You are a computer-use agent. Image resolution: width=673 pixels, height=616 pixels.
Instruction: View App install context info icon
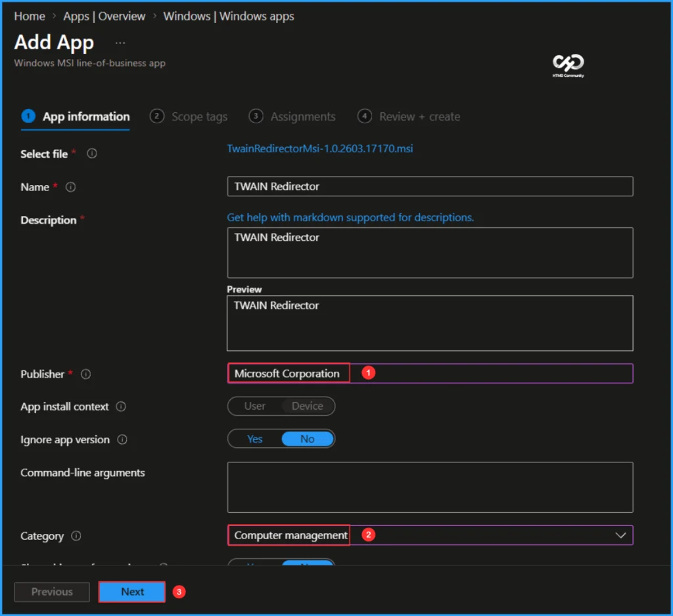pyautogui.click(x=121, y=407)
